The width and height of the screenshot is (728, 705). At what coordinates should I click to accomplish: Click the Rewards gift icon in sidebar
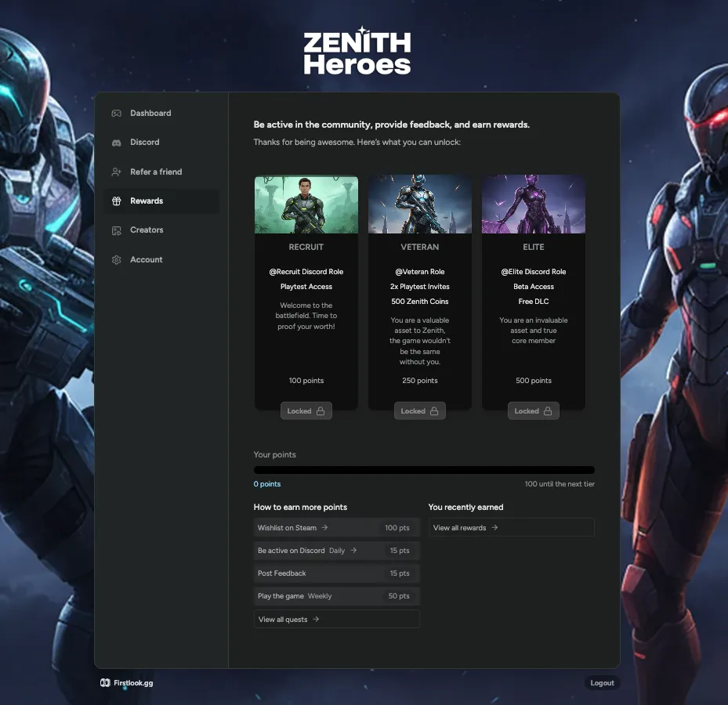pos(116,201)
